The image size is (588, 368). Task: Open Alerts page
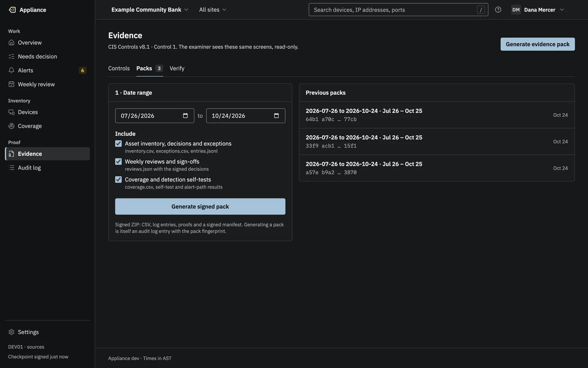click(x=47, y=70)
